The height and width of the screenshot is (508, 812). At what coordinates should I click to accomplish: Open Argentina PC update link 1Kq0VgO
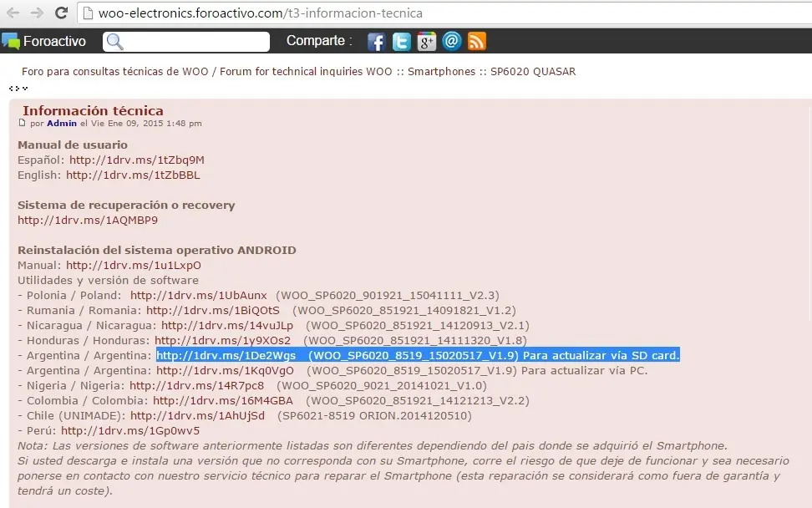225,370
